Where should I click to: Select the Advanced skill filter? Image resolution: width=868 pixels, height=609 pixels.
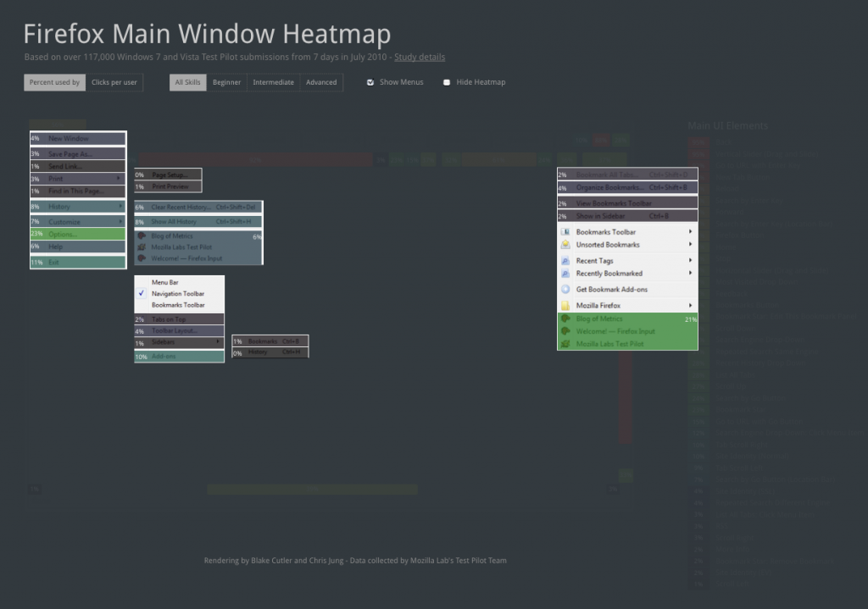point(321,82)
